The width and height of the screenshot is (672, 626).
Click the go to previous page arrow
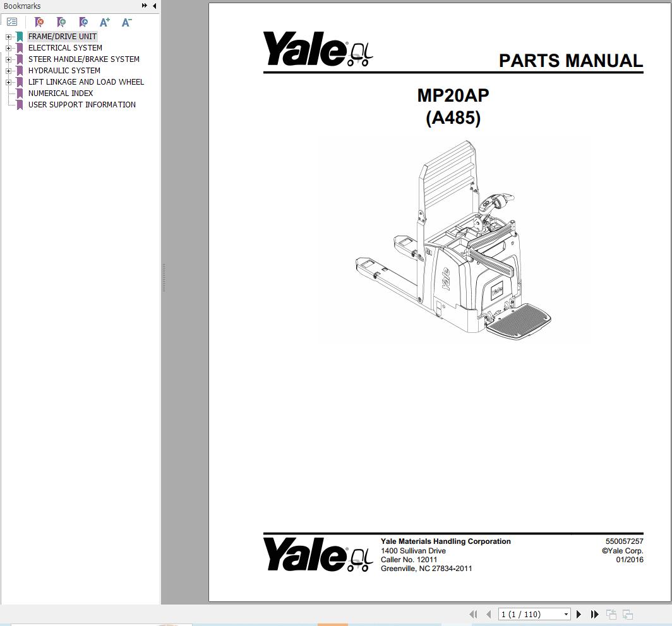(x=488, y=614)
